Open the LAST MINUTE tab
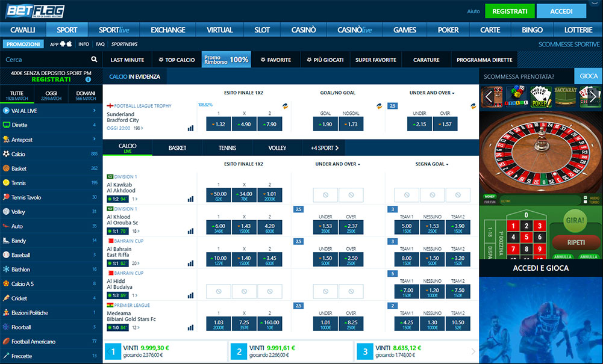This screenshot has height=364, width=603. click(x=127, y=60)
